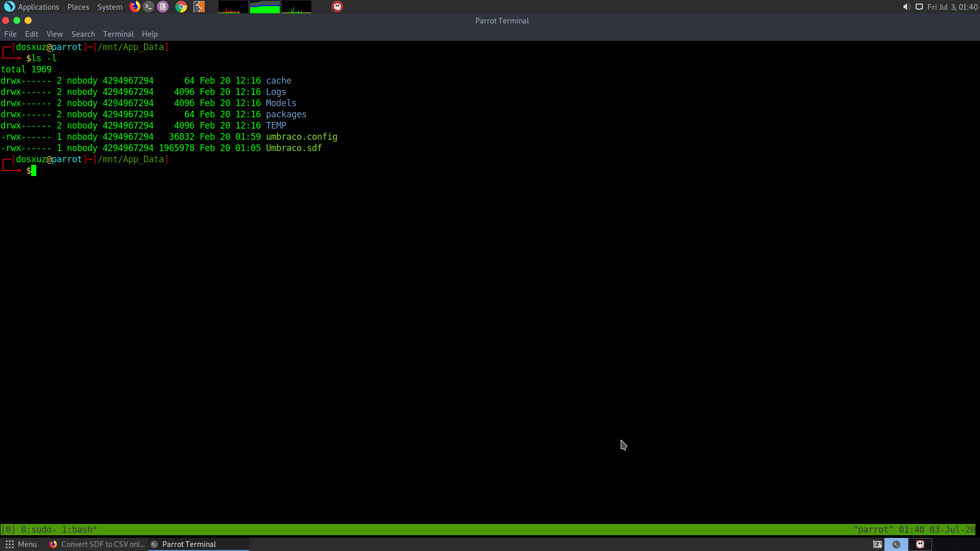Click the display icon near the clock

(x=919, y=7)
